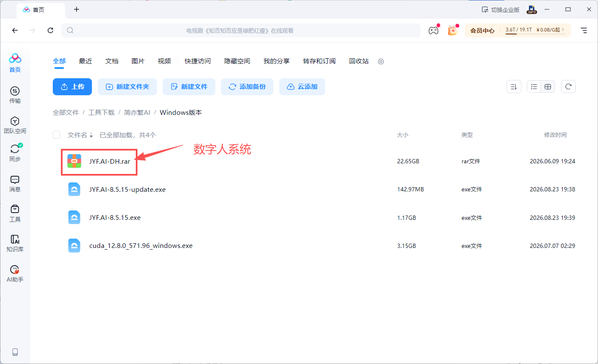Click the JYF.AI-8.5.15-update.exe file icon

tap(74, 189)
